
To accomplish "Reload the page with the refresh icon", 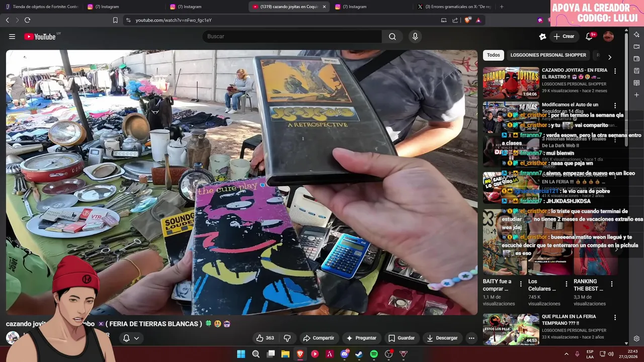I will [x=27, y=20].
